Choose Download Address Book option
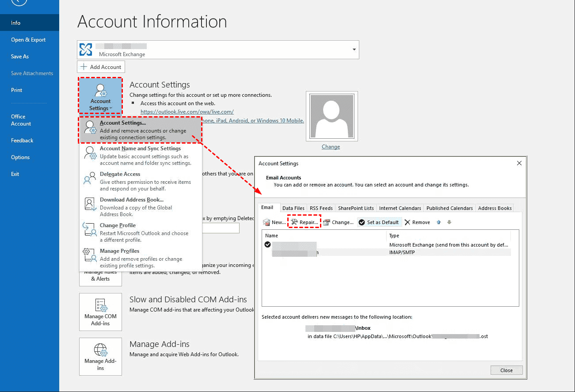Viewport: 575px width, 392px height. click(x=141, y=207)
